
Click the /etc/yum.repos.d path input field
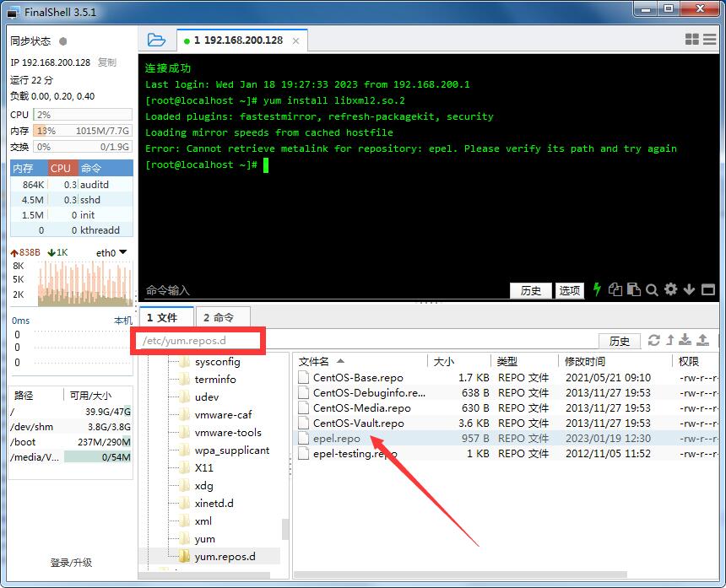pyautogui.click(x=363, y=341)
